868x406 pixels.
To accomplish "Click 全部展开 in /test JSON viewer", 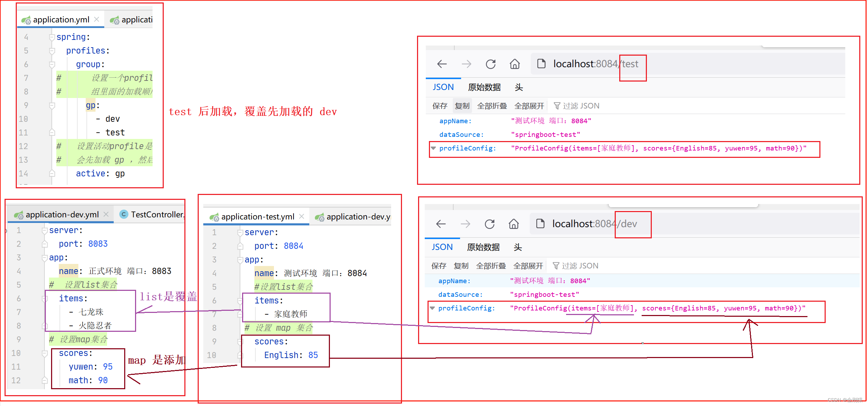I will (x=529, y=106).
